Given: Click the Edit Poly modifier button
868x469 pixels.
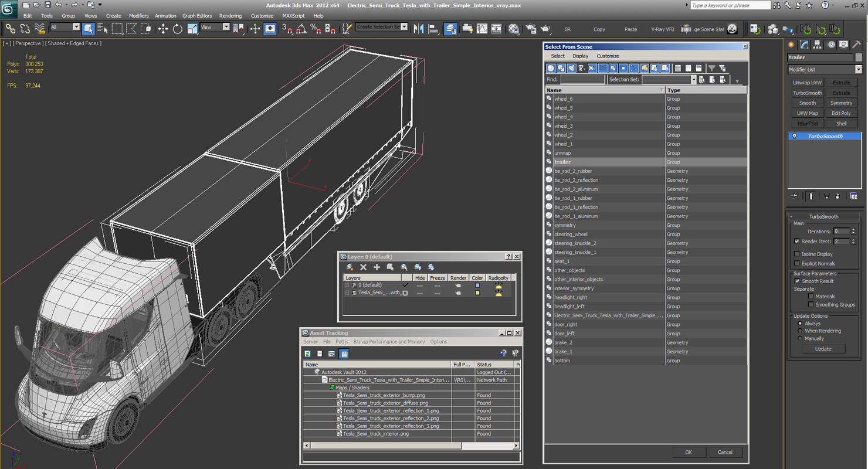Looking at the screenshot, I should (x=841, y=114).
